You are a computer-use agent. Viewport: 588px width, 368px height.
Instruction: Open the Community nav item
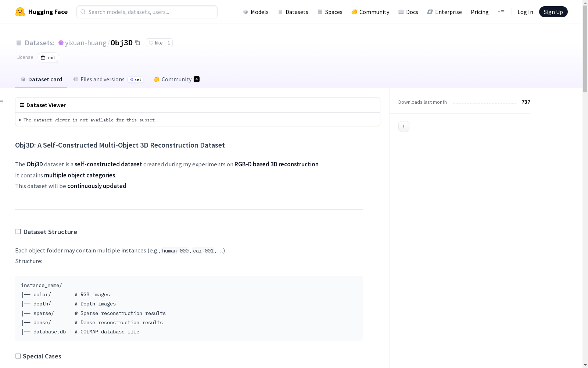[370, 12]
